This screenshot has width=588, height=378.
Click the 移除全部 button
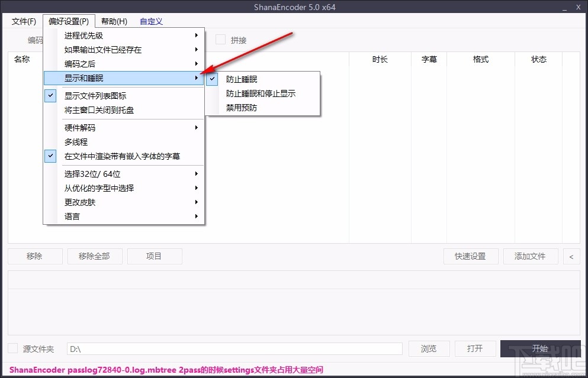(95, 256)
